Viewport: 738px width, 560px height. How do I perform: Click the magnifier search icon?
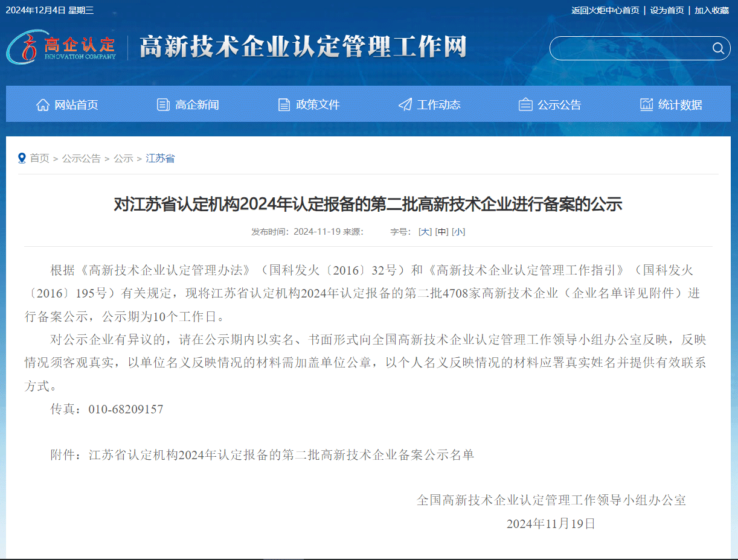[717, 48]
